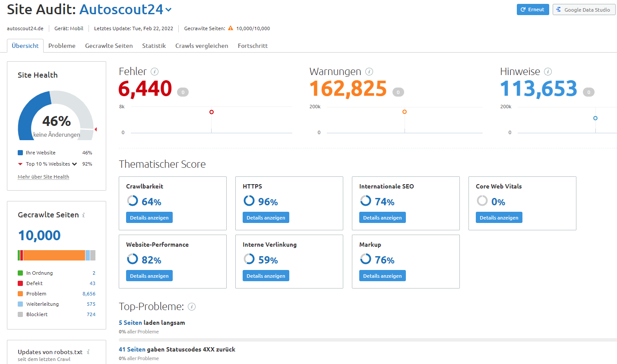
Task: Click the green In Ordnung legend swatch
Action: 20,273
